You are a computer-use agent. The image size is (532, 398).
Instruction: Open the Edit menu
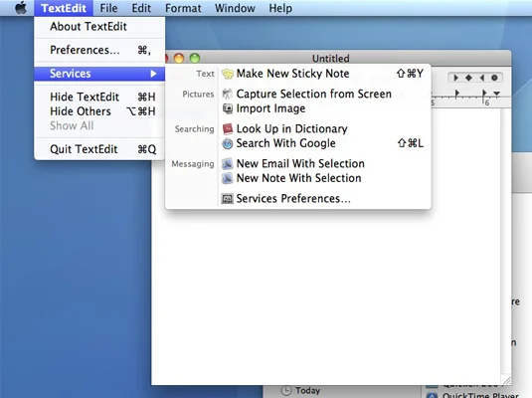pos(141,8)
